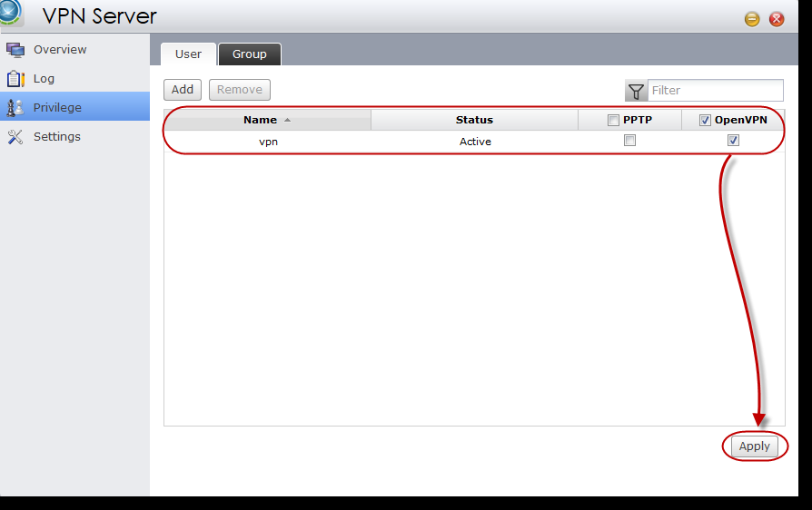Click the VPN Server globe logo icon
The width and height of the screenshot is (812, 510).
tap(10, 13)
